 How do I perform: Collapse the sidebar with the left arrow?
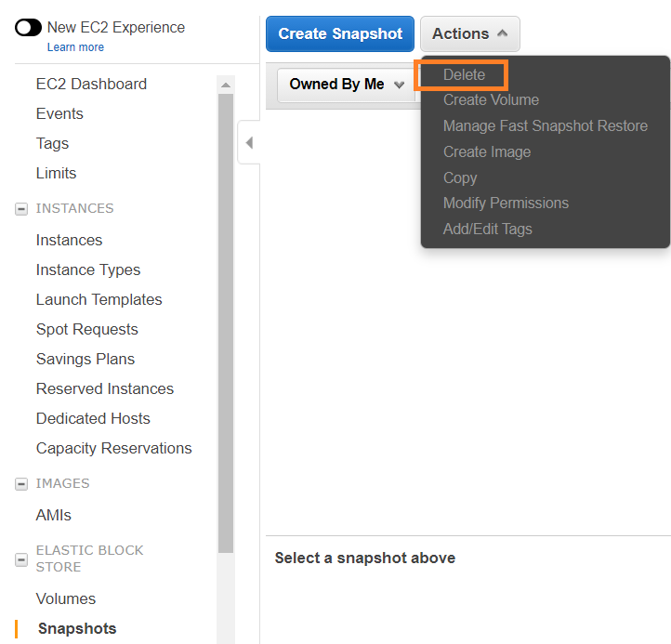(x=249, y=142)
